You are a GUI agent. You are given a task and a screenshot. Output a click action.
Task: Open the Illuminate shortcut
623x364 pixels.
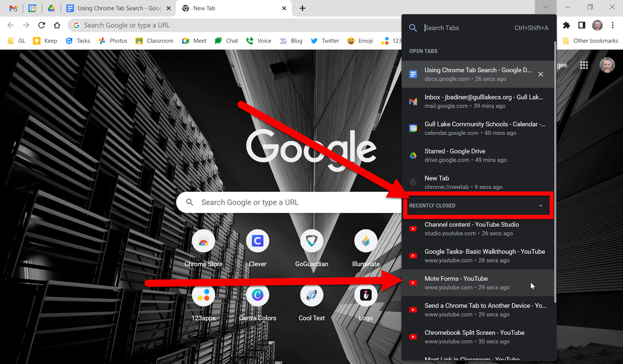pos(366,248)
